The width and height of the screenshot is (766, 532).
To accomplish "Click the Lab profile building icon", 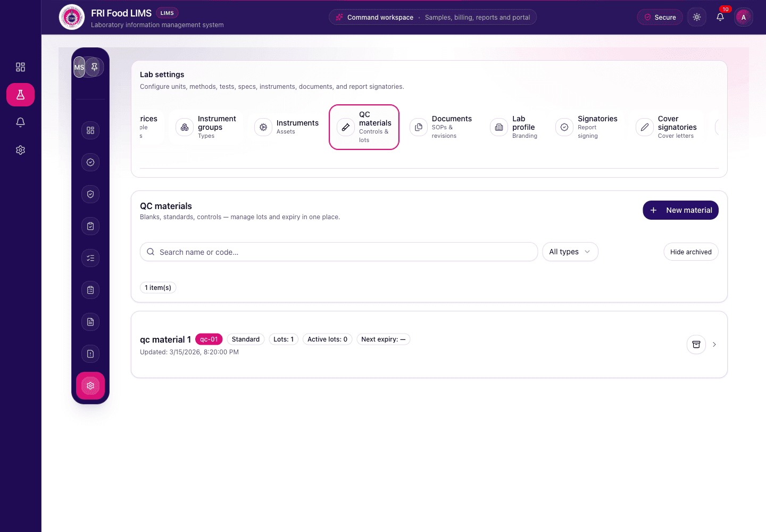I will tap(499, 127).
